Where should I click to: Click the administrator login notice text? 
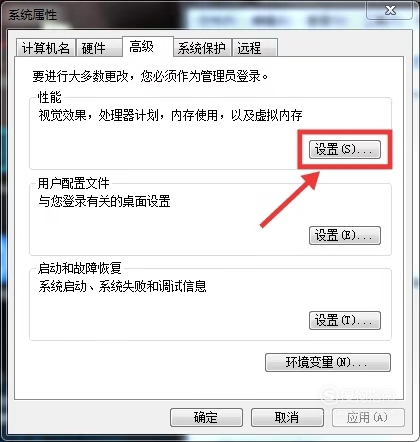point(150,76)
